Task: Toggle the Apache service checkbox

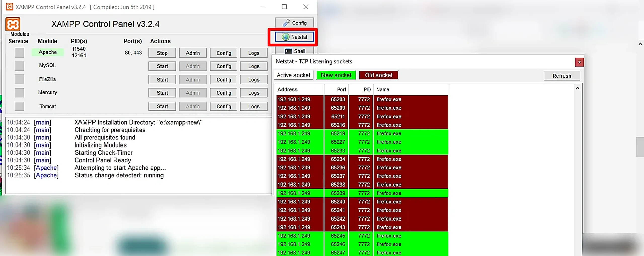Action: (x=19, y=53)
